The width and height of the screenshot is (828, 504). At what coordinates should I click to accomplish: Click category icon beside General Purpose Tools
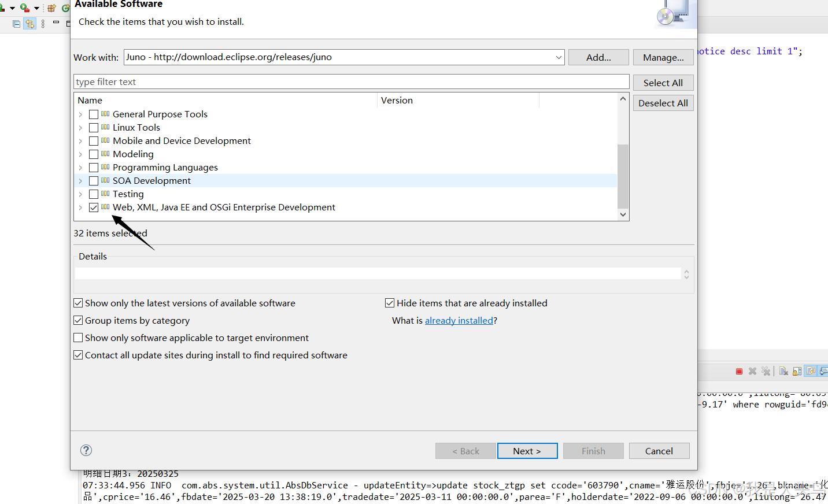point(105,114)
